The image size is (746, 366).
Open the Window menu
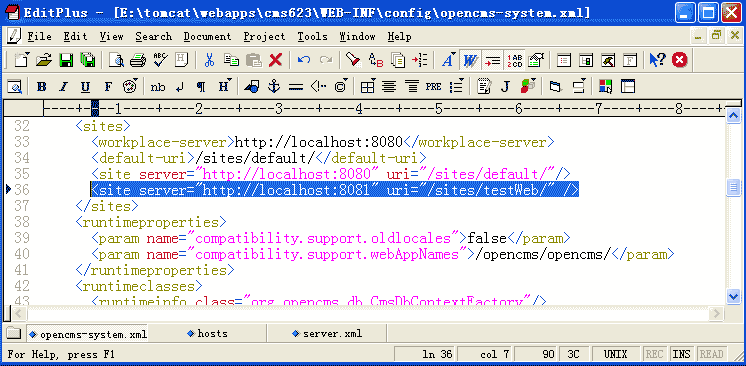357,37
